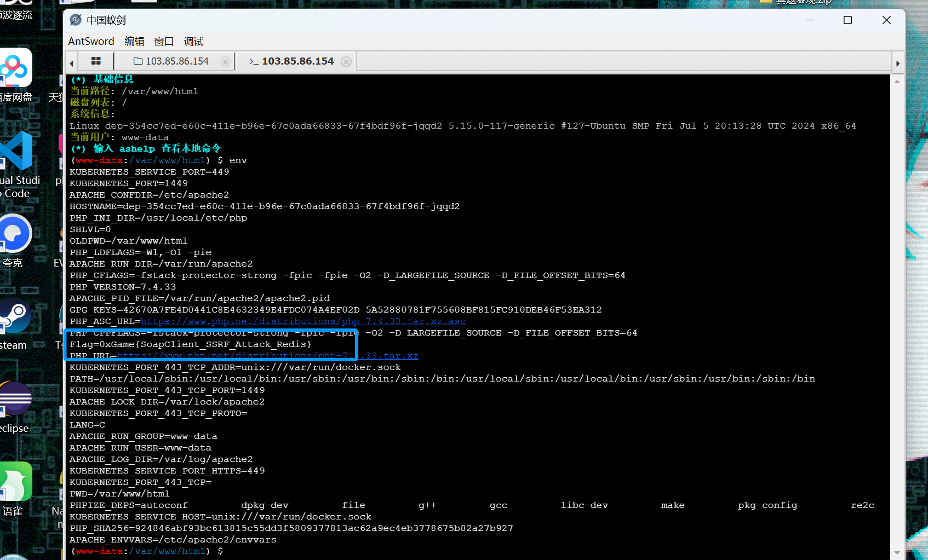
Task: Open the AntSword menu
Action: (91, 42)
